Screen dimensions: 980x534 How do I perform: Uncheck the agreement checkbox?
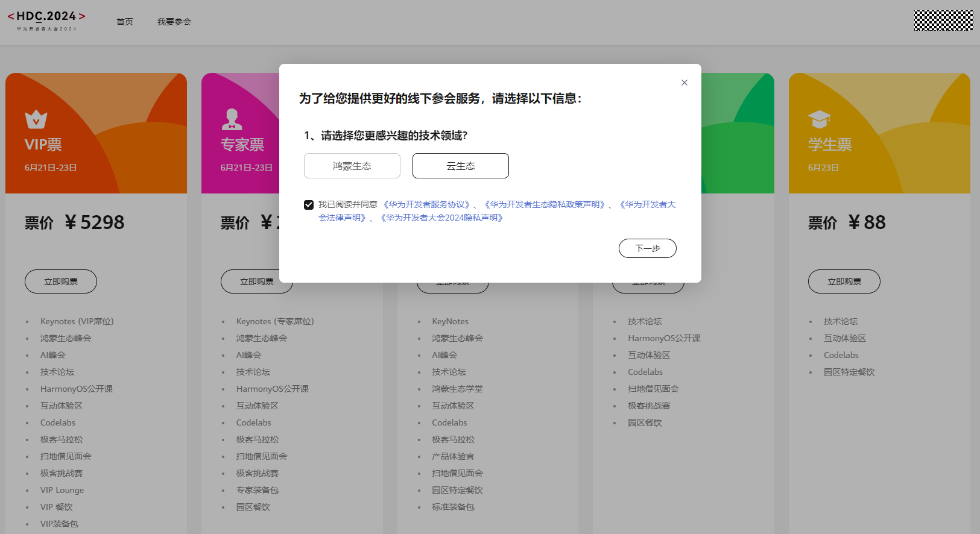[309, 205]
